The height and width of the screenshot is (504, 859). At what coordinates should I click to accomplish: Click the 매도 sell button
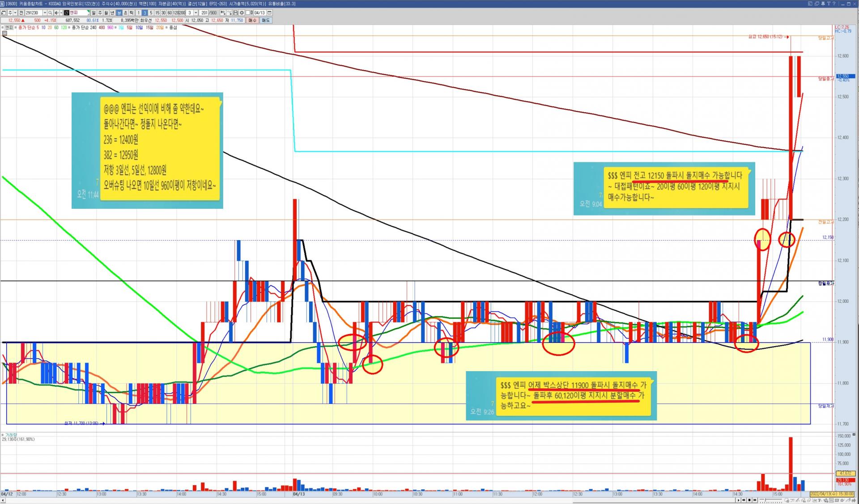266,20
